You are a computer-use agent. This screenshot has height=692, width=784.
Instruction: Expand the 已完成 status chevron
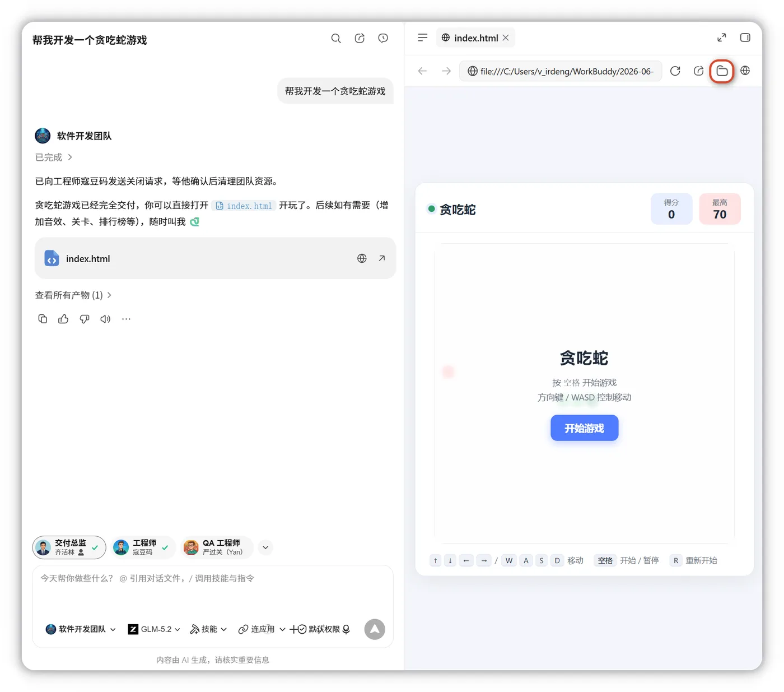70,157
